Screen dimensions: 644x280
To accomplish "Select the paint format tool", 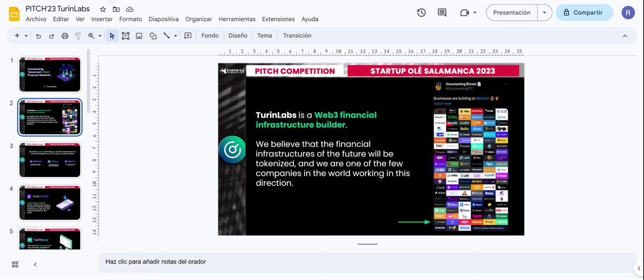I will [78, 36].
